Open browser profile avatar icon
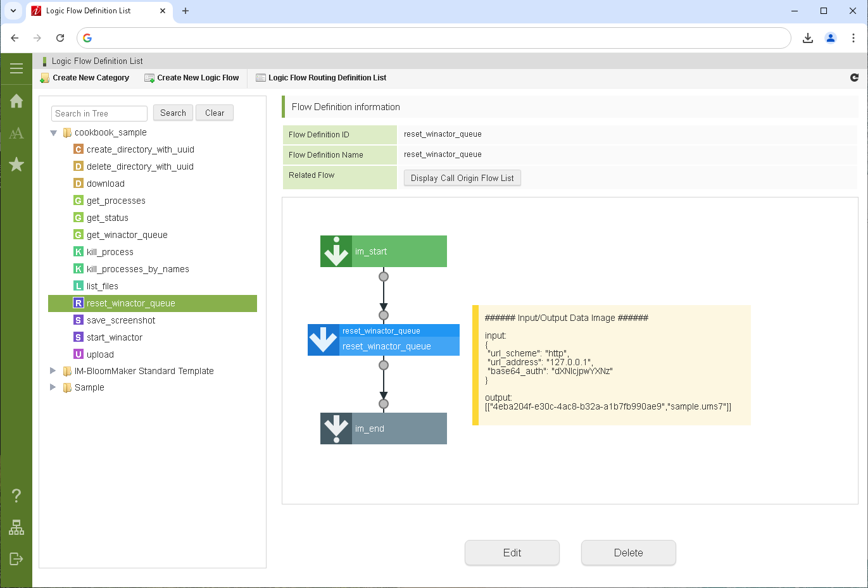This screenshot has height=588, width=868. [831, 38]
